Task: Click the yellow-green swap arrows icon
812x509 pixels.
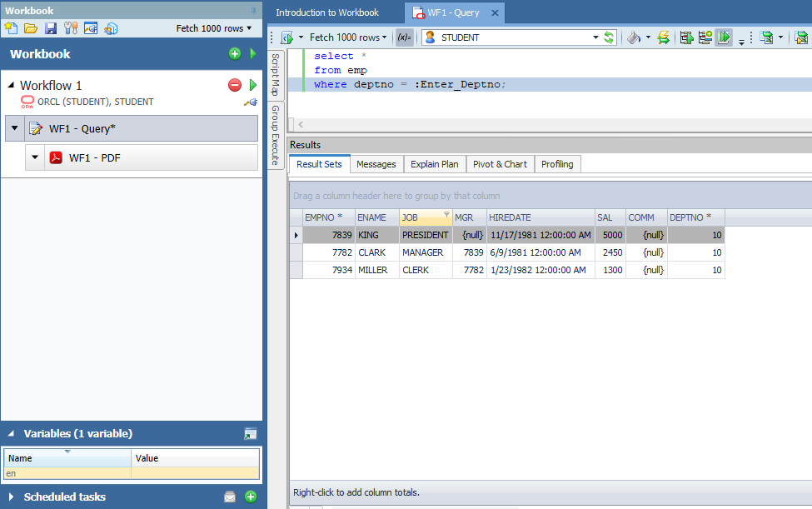Action: tap(663, 37)
